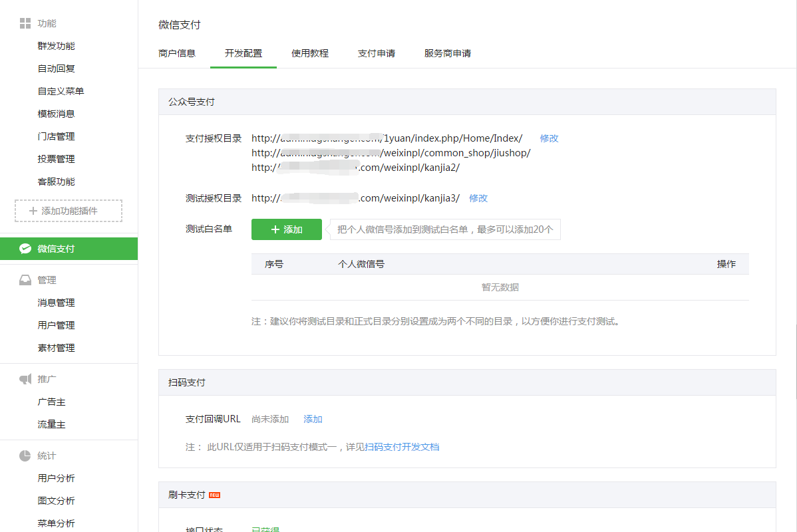Click the weixinpl/kanjia3/ test URL
797x532 pixels.
click(x=356, y=198)
